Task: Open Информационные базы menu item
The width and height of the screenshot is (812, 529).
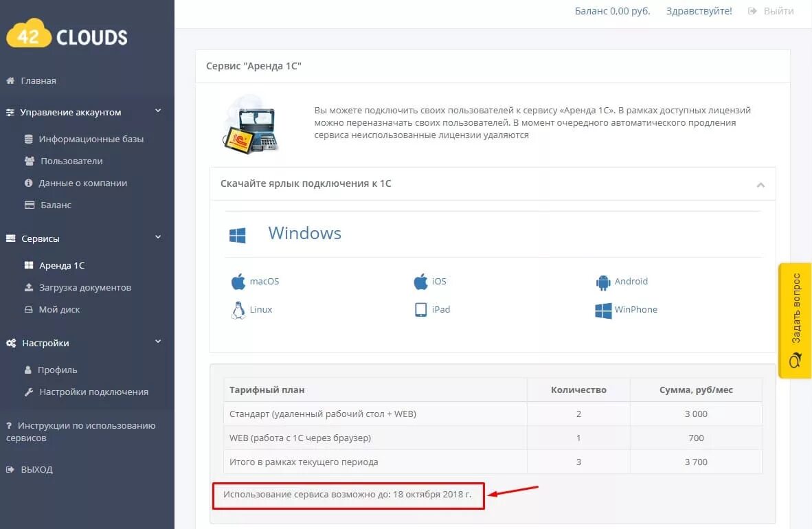Action: coord(91,139)
